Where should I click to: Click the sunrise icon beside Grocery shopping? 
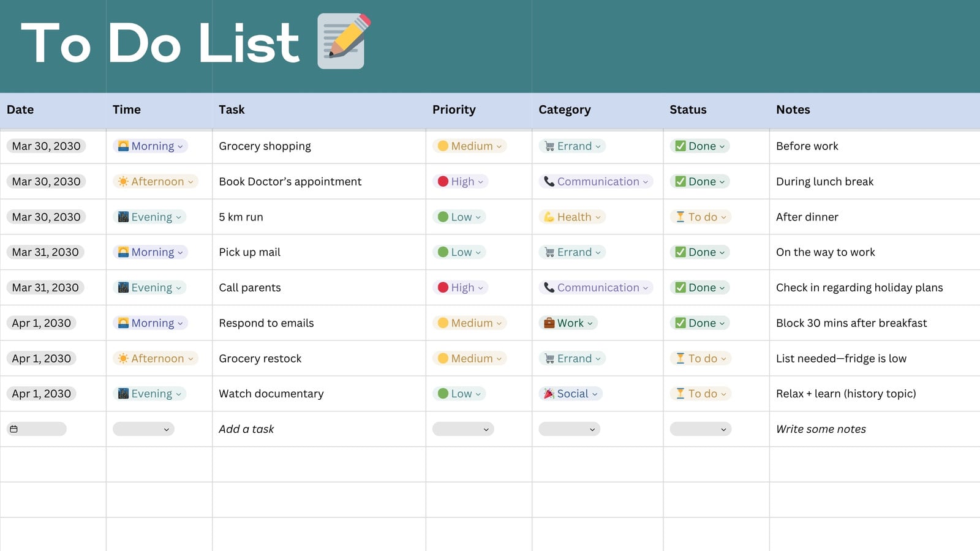123,146
